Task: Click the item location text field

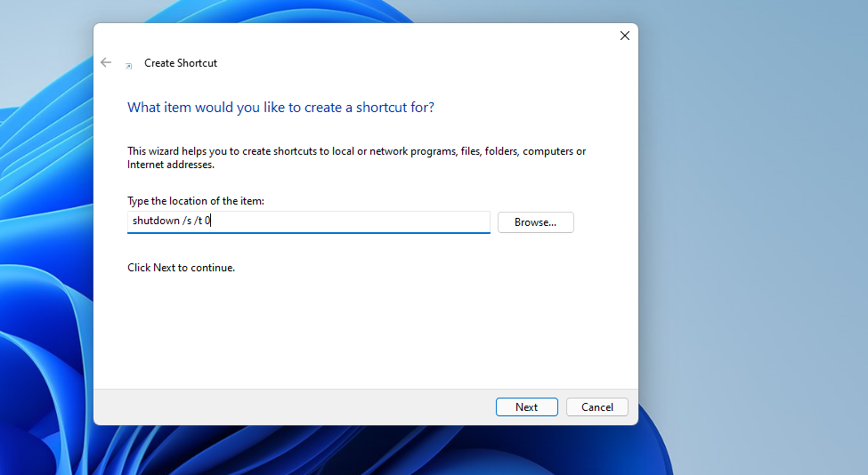Action: [308, 221]
